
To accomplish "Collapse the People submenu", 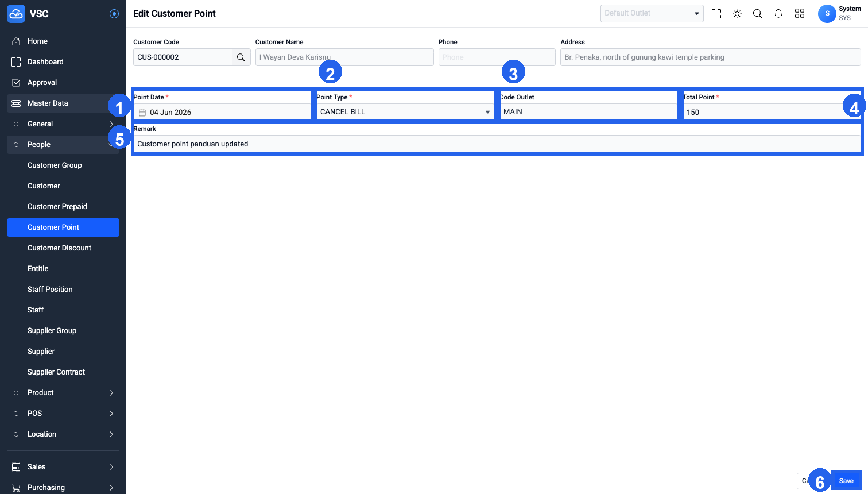I will [63, 145].
